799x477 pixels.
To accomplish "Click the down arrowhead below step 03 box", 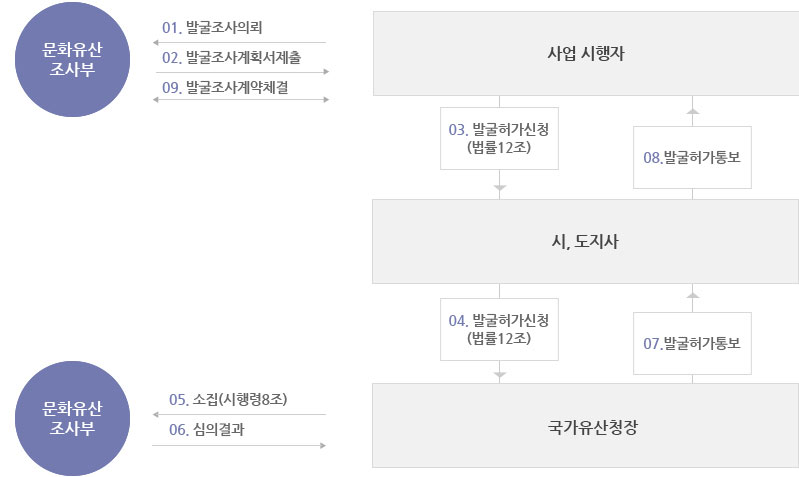I will (500, 187).
